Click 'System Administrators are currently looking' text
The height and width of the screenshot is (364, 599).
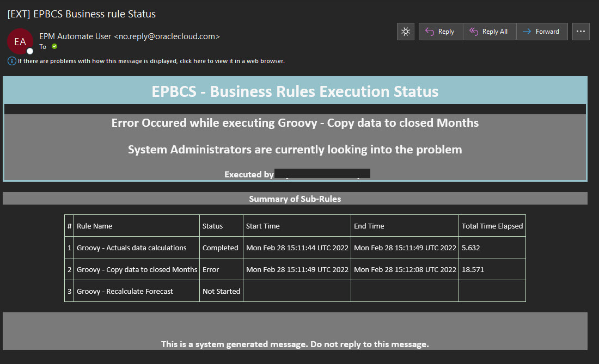tap(295, 150)
